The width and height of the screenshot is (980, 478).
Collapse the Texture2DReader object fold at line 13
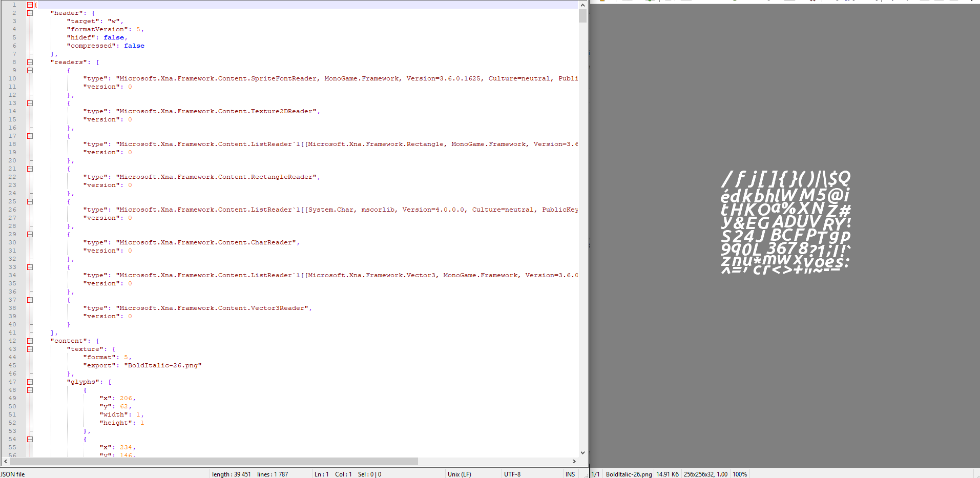[30, 103]
